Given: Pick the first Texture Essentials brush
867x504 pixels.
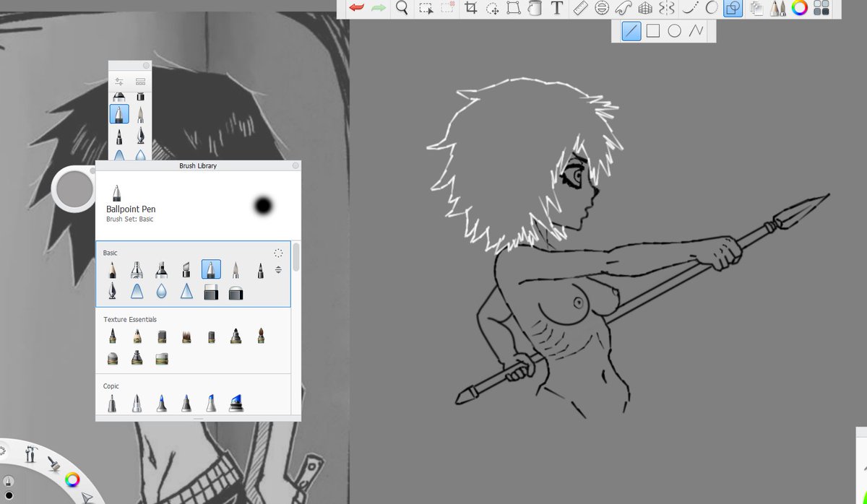Looking at the screenshot, I should [x=112, y=336].
